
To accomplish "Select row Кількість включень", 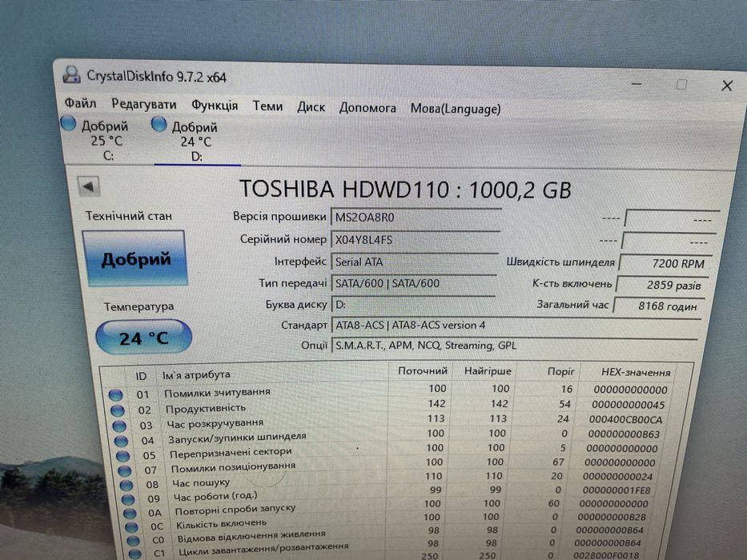I will (x=388, y=521).
